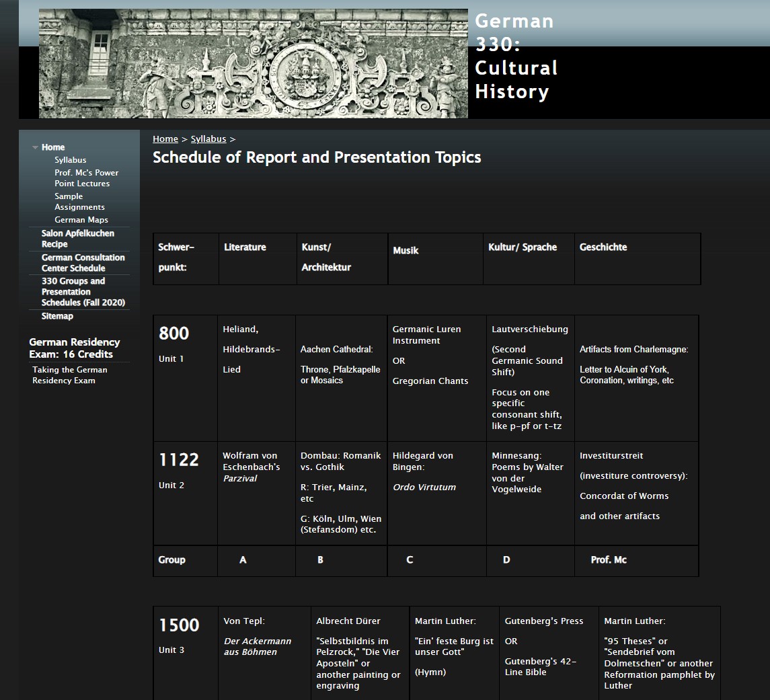
Task: Open the Salon Apfelkuchen Recipe page
Action: [77, 239]
